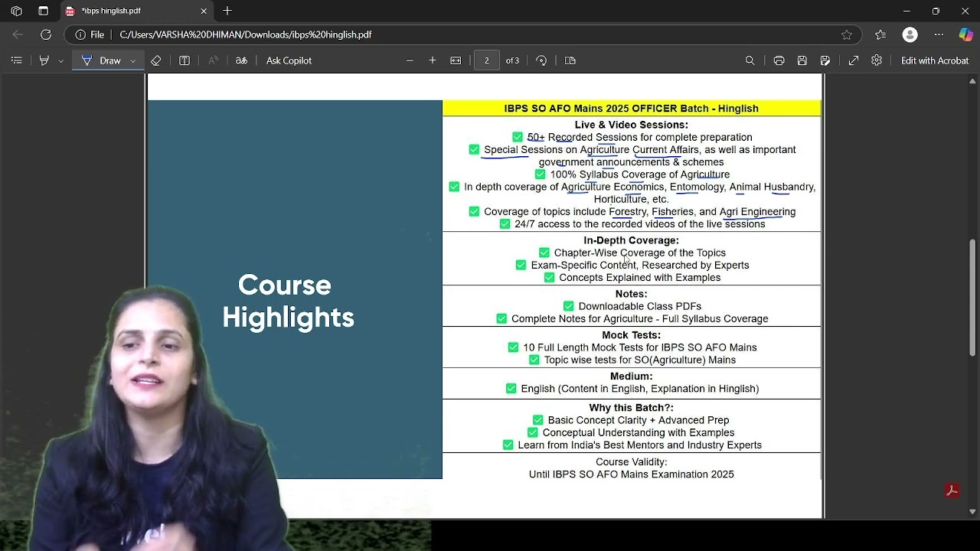
Task: Toggle fit to width view
Action: (x=456, y=60)
